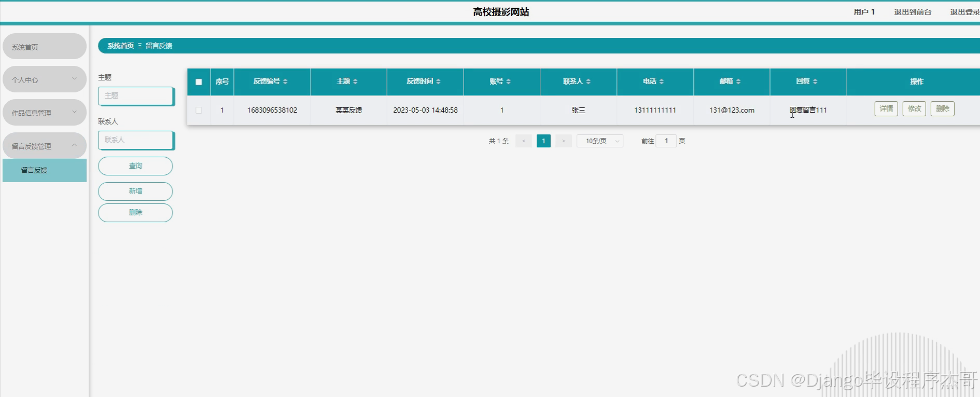The image size is (980, 397).
Task: Click the email 131@123.com cell
Action: (x=732, y=110)
